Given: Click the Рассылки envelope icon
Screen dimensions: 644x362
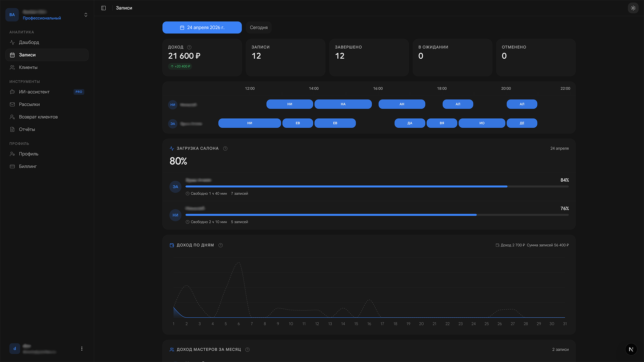Looking at the screenshot, I should tap(12, 104).
